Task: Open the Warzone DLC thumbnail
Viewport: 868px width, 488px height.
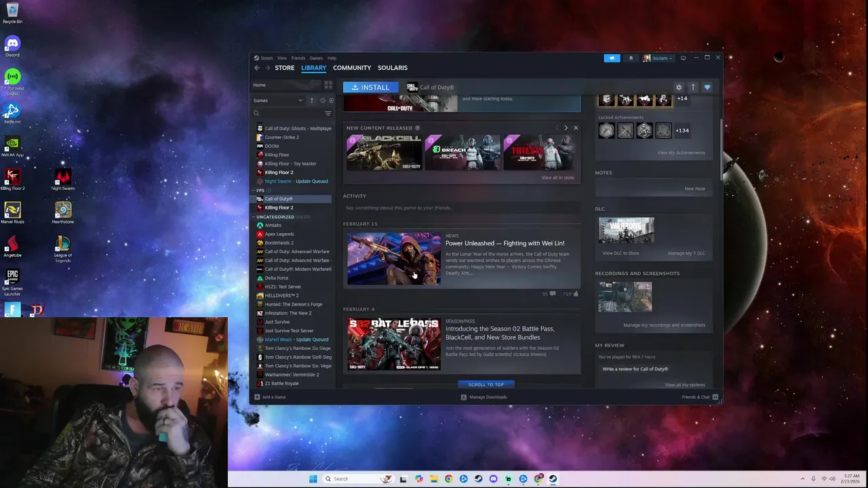Action: 626,230
